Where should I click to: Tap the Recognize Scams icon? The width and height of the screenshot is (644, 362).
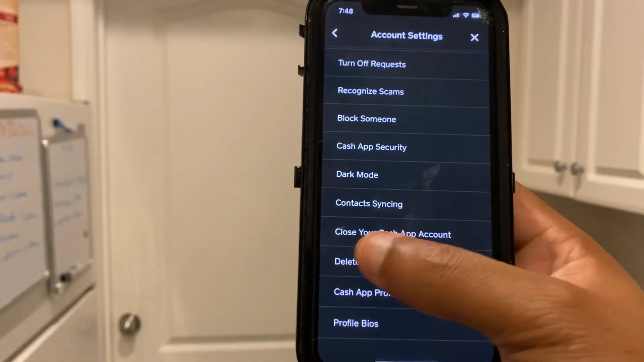click(x=371, y=91)
